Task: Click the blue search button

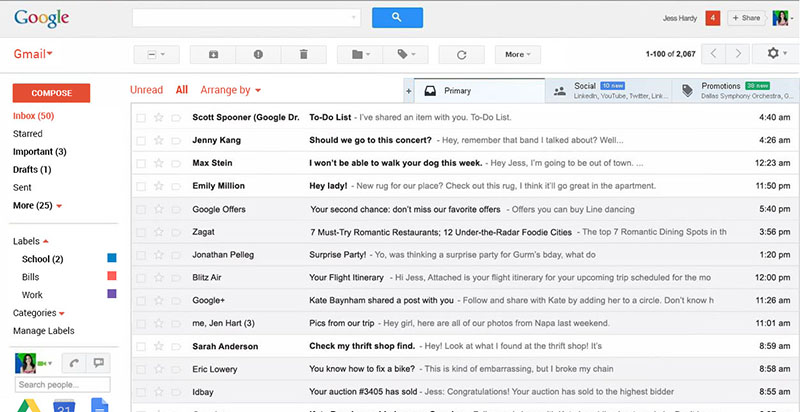Action: tap(397, 18)
